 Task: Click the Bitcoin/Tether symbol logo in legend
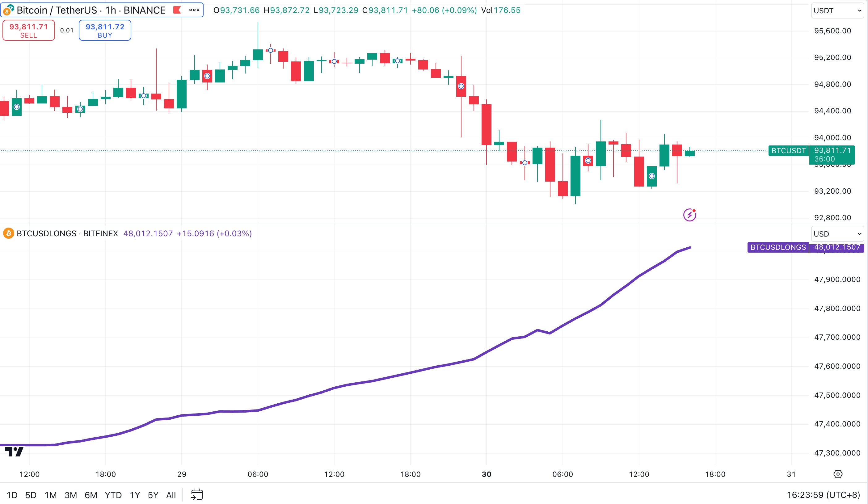8,10
